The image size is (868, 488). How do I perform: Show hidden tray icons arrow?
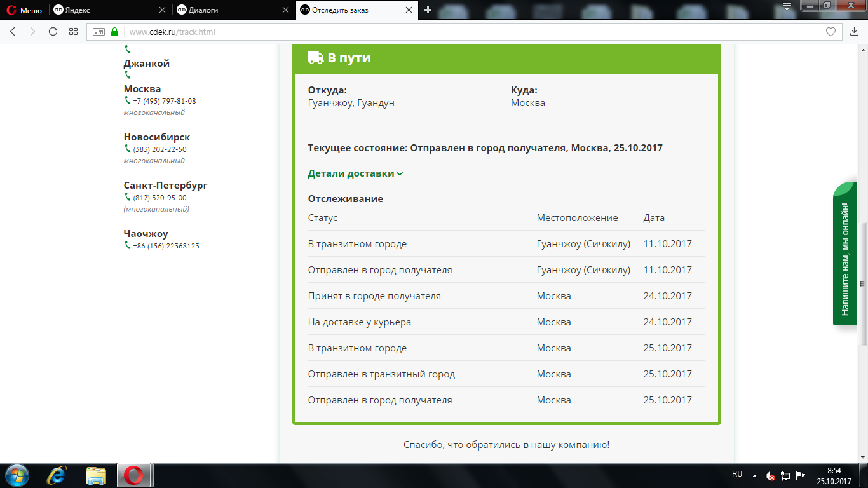(754, 475)
